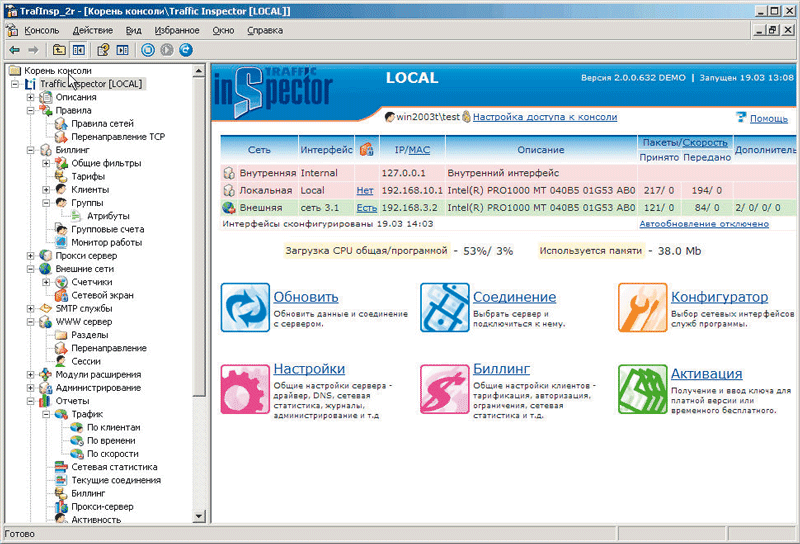Collapse the WWW сервер node
800x544 pixels.
(31, 322)
